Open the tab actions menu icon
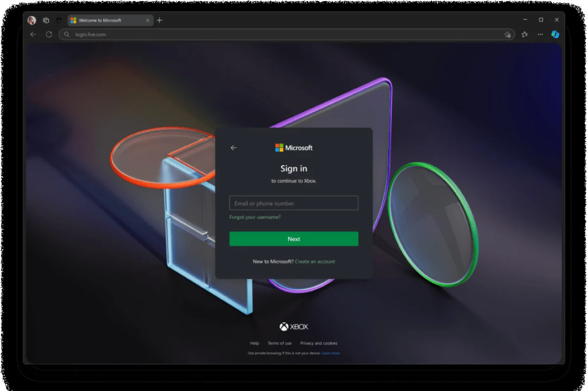The height and width of the screenshot is (391, 588). (x=59, y=20)
